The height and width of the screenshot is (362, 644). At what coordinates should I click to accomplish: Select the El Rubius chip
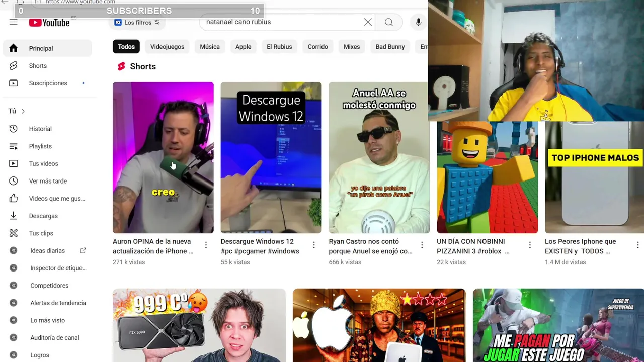279,47
